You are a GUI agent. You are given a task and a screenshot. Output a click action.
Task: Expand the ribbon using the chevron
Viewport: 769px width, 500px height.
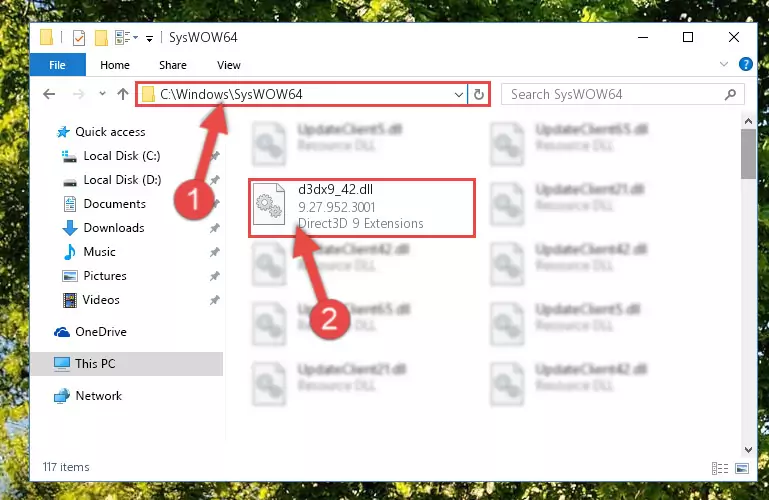723,64
